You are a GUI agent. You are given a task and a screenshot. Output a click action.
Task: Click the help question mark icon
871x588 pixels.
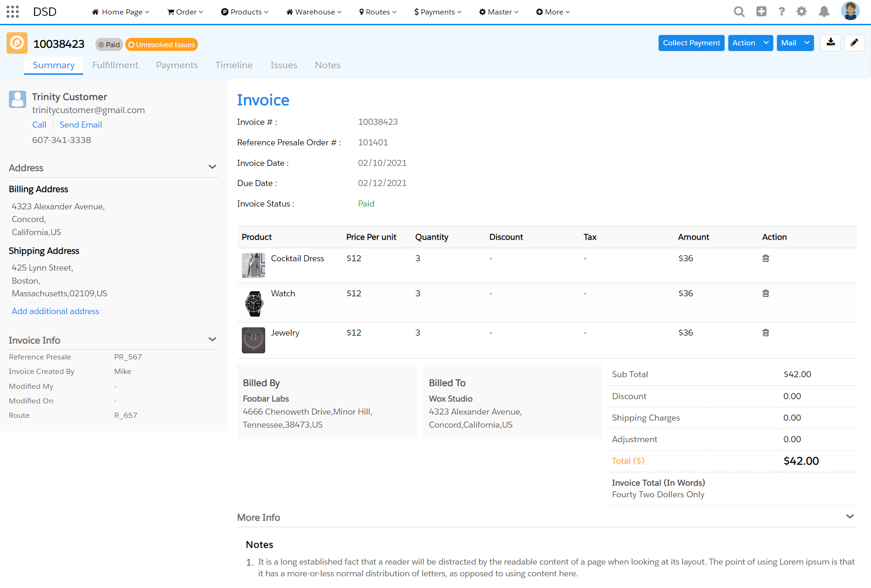point(782,11)
